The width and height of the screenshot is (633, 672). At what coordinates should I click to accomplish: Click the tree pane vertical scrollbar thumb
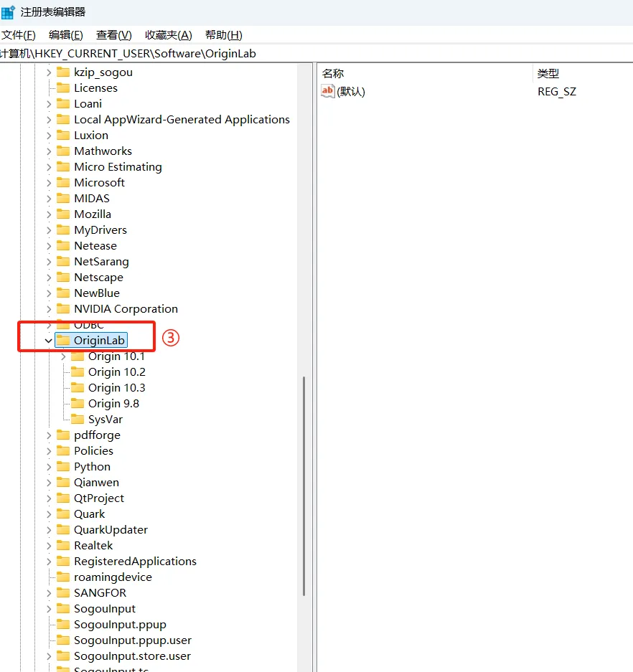304,486
